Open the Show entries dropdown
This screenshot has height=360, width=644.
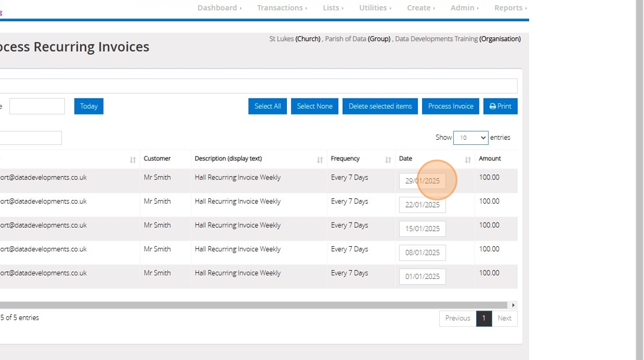tap(470, 138)
